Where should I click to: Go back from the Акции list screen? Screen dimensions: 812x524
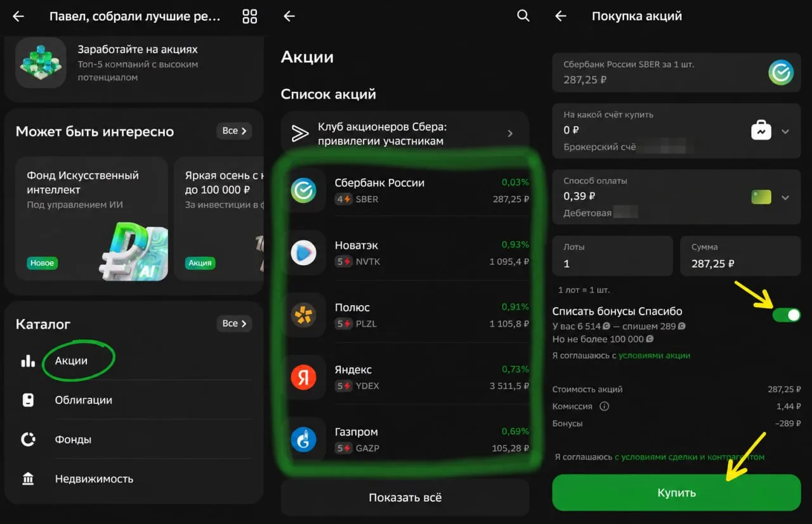[x=289, y=16]
